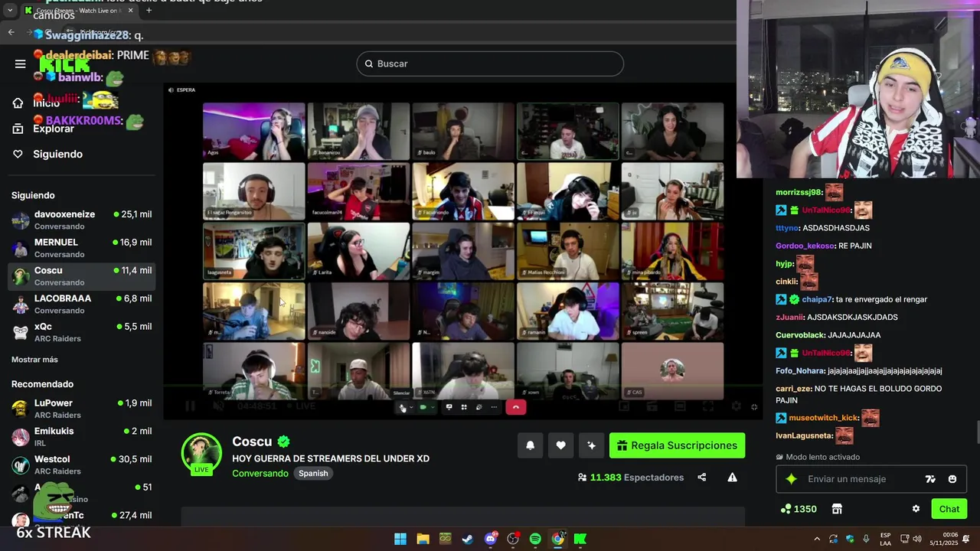Open chat settings gear icon
This screenshot has height=551, width=980.
click(916, 509)
